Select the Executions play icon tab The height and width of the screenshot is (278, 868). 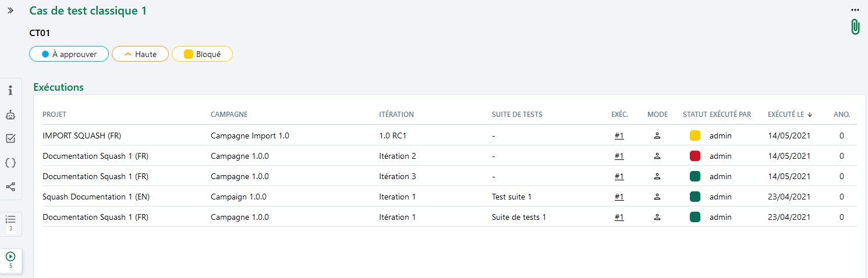click(10, 259)
